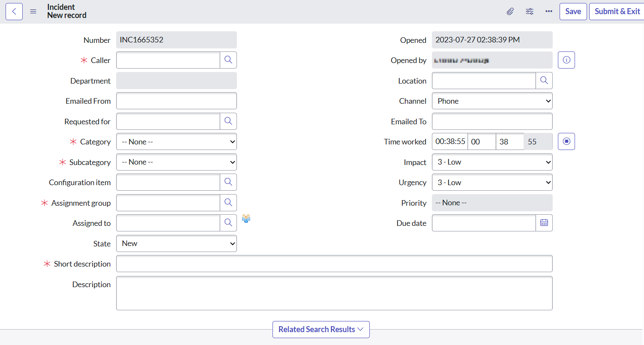This screenshot has width=644, height=345.
Task: Open the form context menu
Action: (x=33, y=11)
